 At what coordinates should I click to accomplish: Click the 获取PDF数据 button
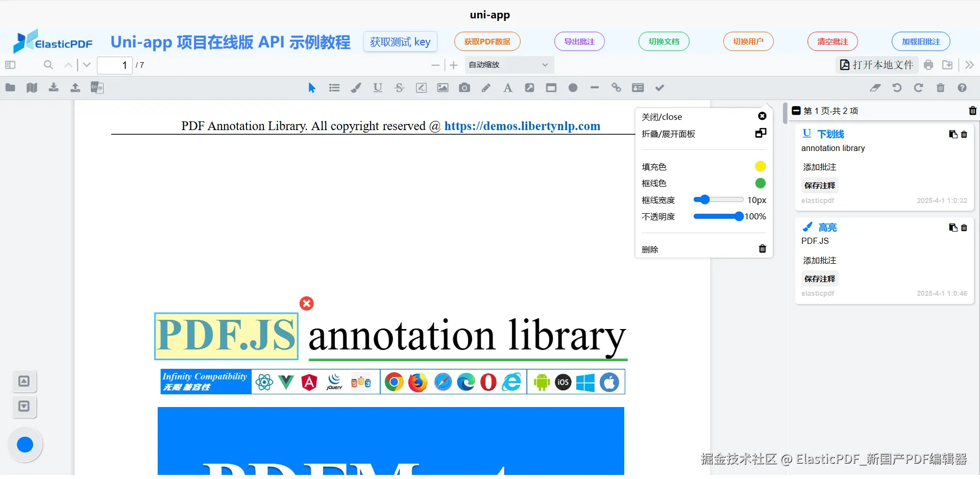pos(487,41)
